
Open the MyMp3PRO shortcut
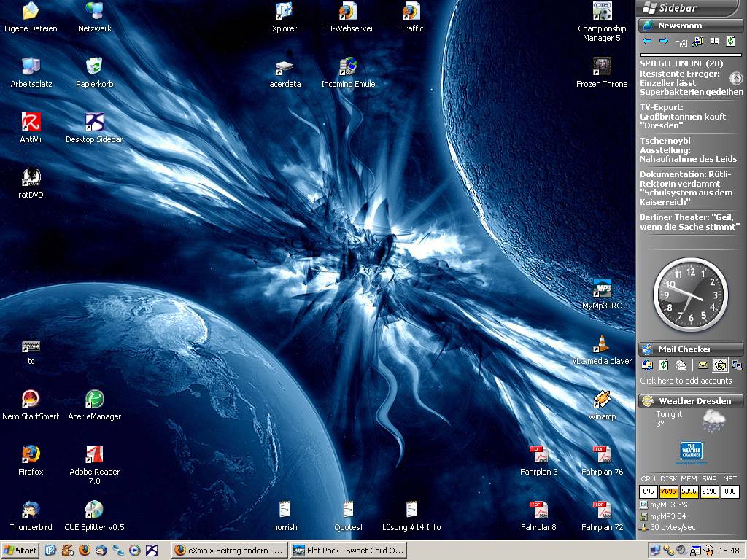(x=602, y=295)
